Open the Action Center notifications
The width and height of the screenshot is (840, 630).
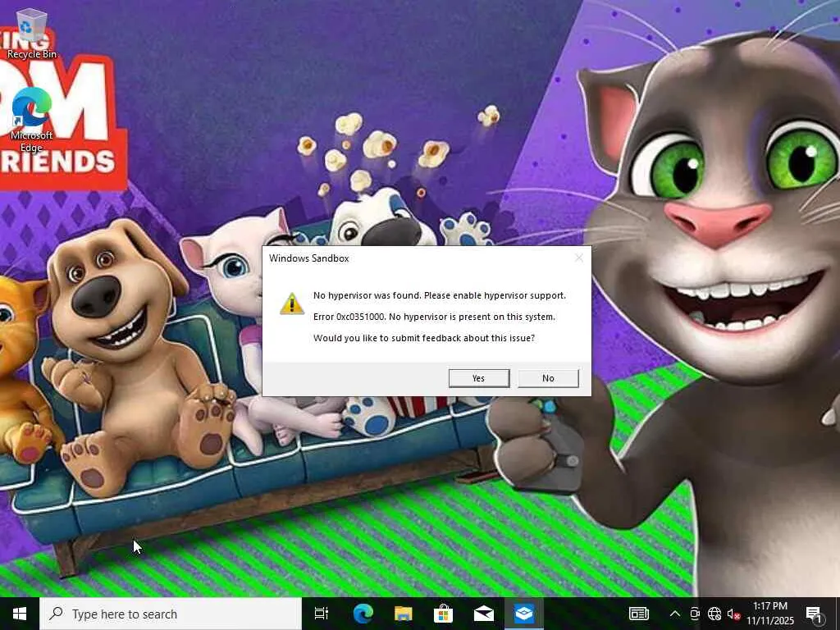pyautogui.click(x=815, y=614)
